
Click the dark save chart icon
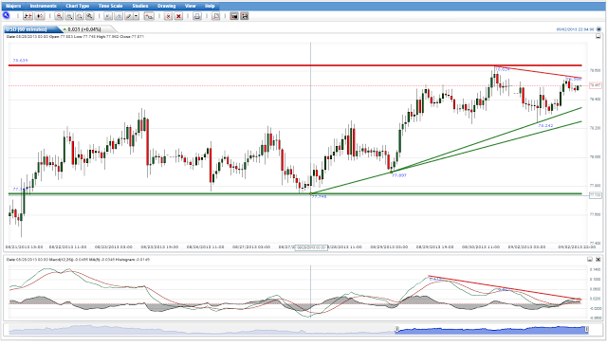[234, 16]
